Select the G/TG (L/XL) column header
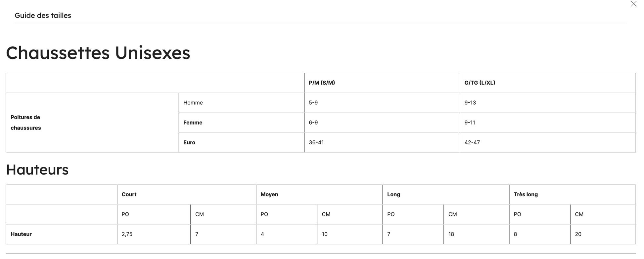The width and height of the screenshot is (644, 259). tap(480, 83)
